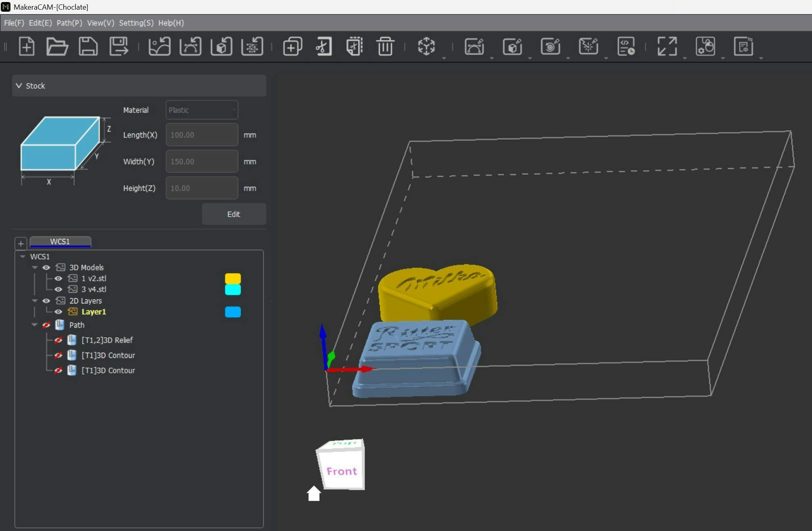Hide the 1 v2.stl model

tap(58, 278)
